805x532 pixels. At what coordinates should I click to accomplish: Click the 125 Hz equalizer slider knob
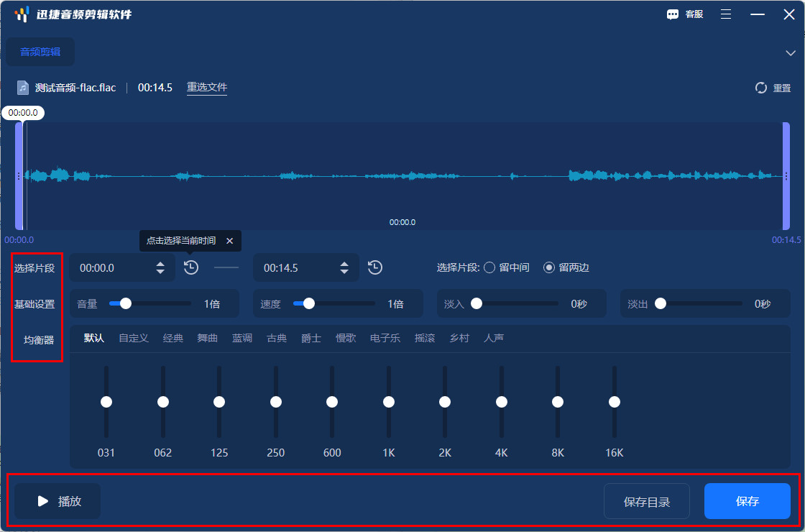[x=219, y=402]
